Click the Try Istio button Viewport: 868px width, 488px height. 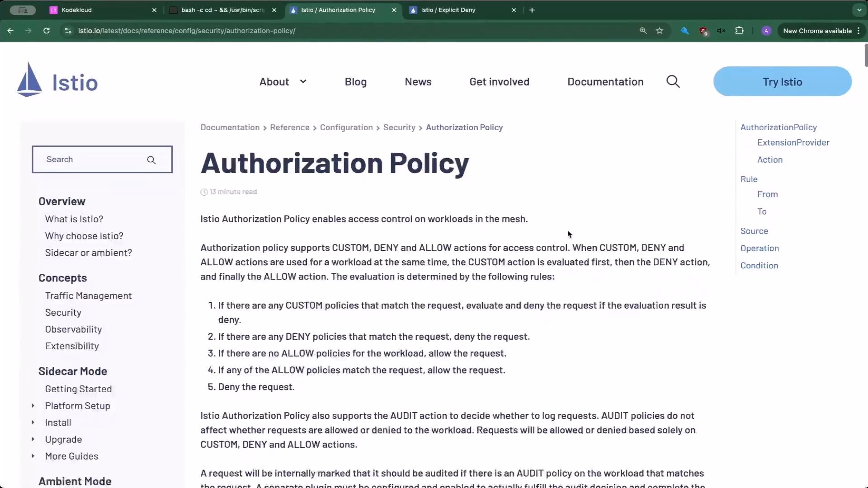tap(783, 81)
